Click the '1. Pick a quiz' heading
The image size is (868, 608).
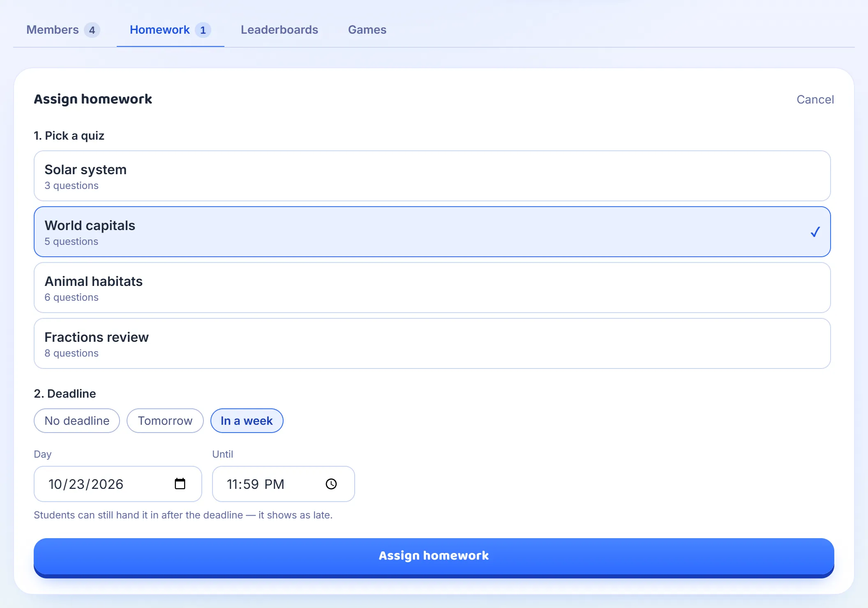[x=69, y=136]
